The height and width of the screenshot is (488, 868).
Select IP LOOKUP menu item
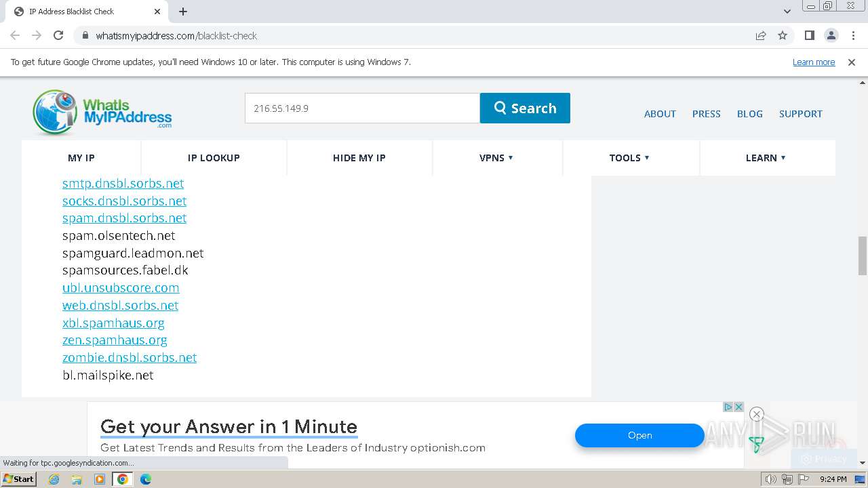coord(214,158)
